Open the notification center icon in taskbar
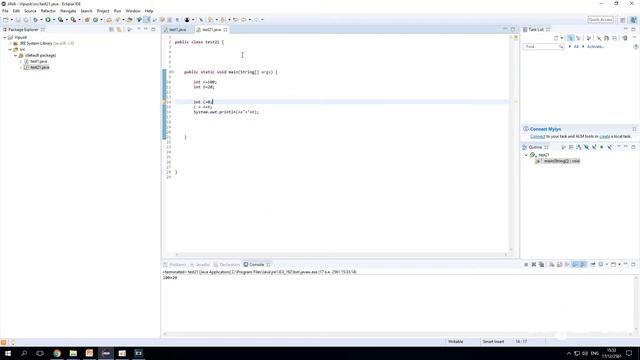640x360 pixels. pyautogui.click(x=629, y=353)
